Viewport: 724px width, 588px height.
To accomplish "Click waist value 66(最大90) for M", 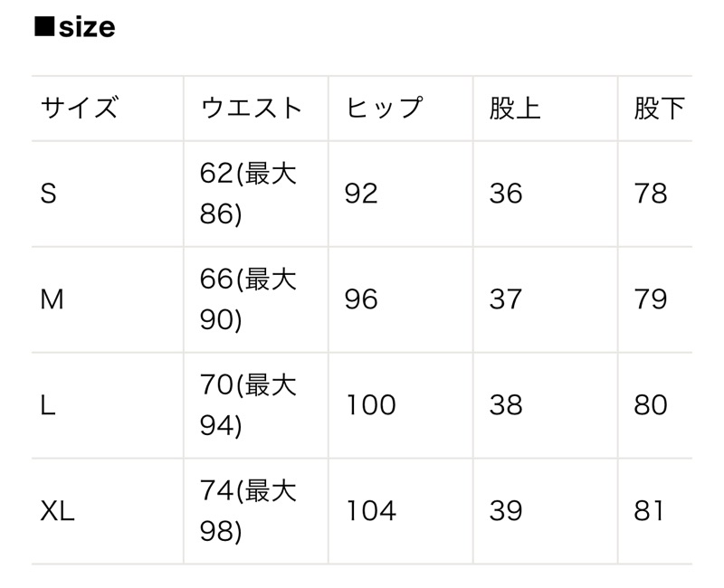I will click(248, 299).
